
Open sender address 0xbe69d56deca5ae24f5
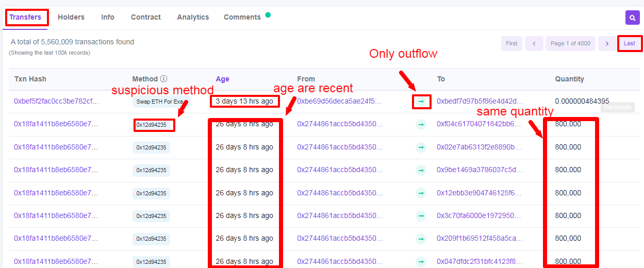click(x=339, y=101)
